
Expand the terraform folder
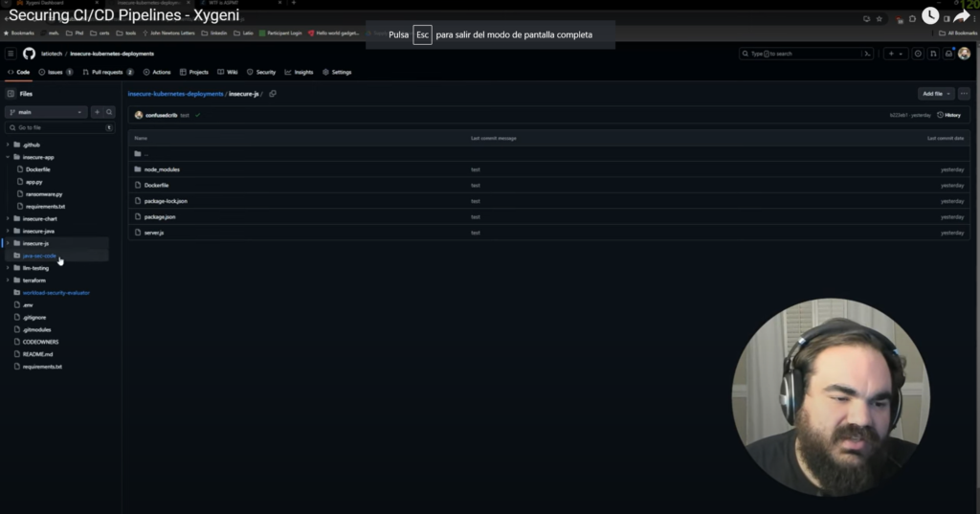8,280
